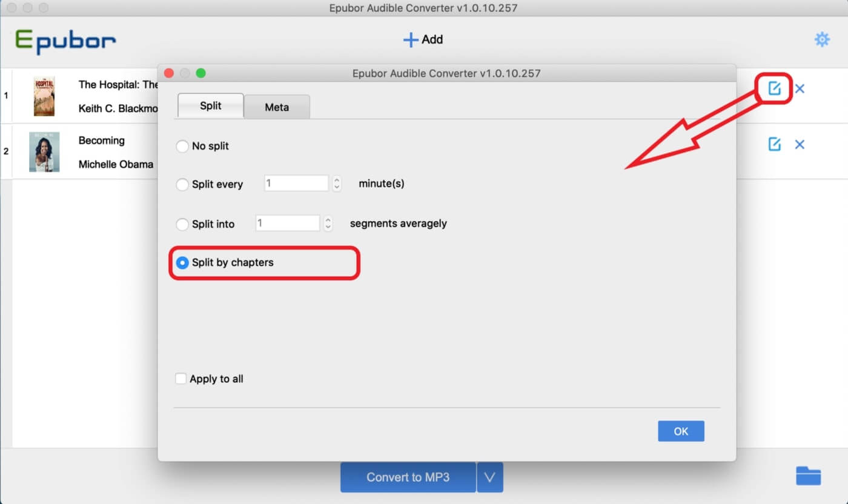The height and width of the screenshot is (504, 848).
Task: Open settings via the gear icon
Action: (822, 40)
